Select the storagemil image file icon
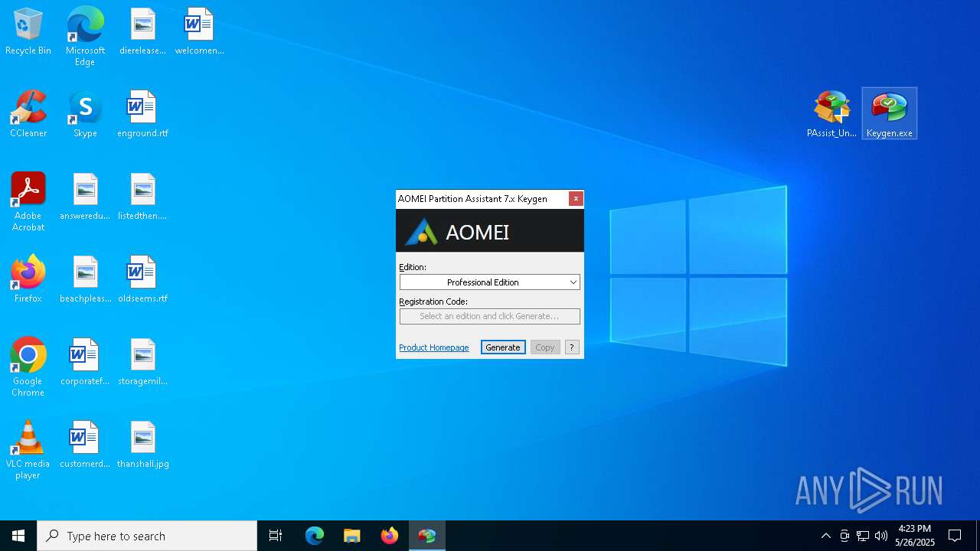Image resolution: width=980 pixels, height=551 pixels. [x=142, y=363]
